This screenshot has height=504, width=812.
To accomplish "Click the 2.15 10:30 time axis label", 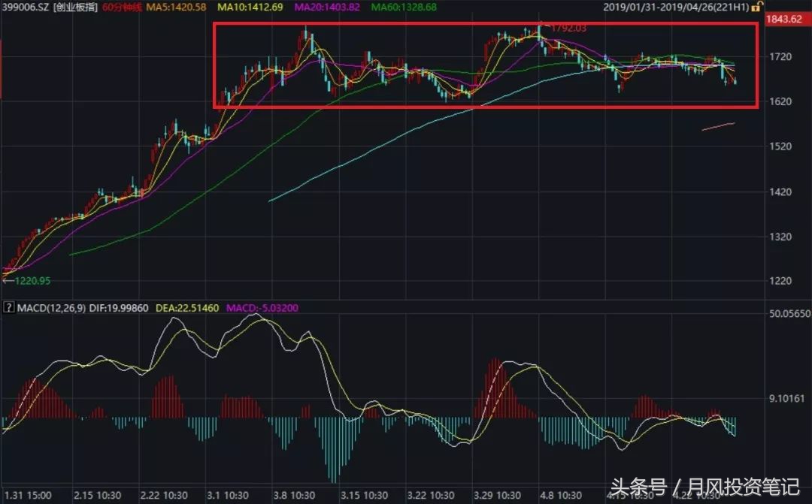I will click(97, 496).
